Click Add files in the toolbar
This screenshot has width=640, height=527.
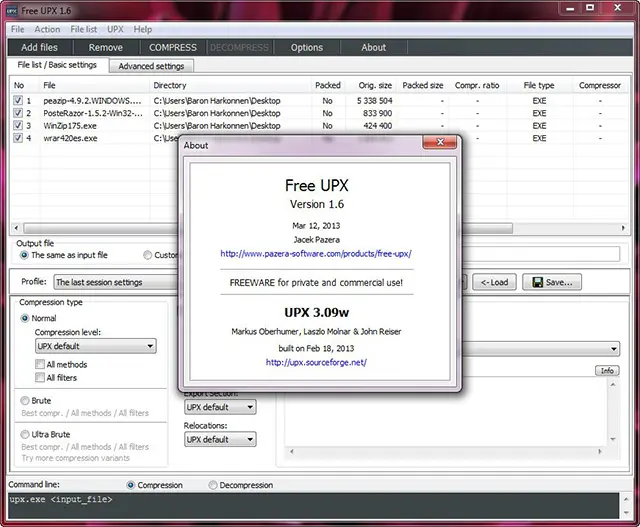[x=39, y=47]
